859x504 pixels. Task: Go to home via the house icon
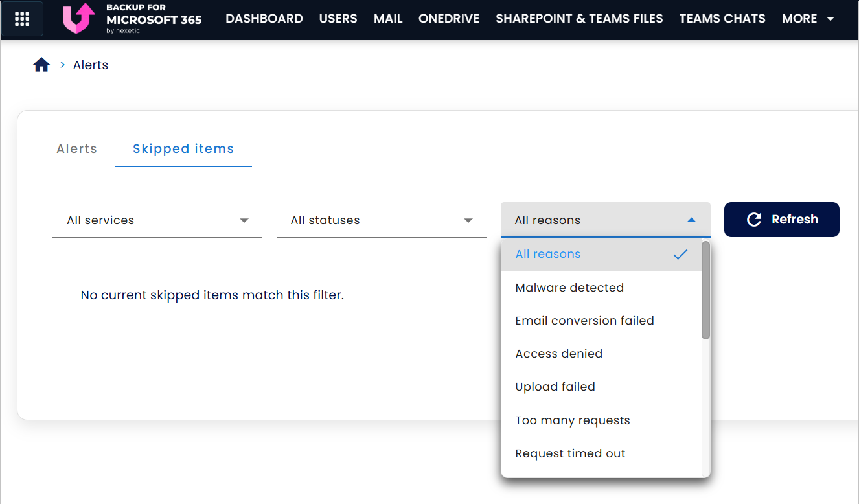click(41, 65)
